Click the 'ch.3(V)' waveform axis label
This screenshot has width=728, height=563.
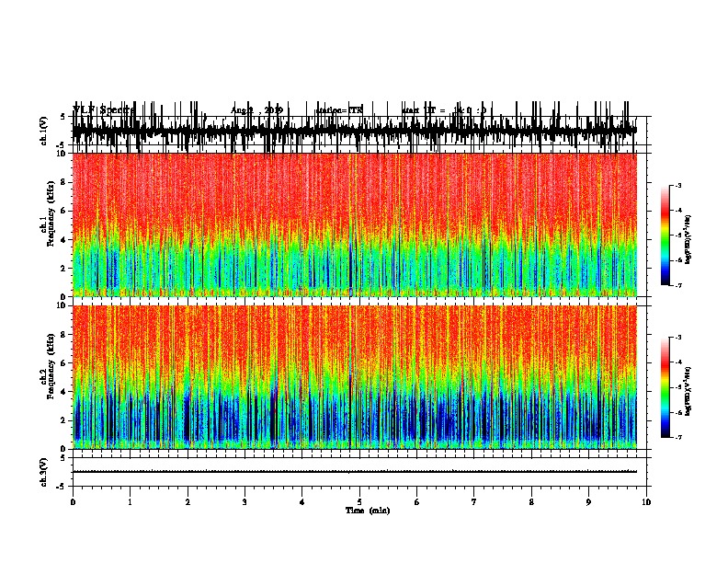[44, 472]
